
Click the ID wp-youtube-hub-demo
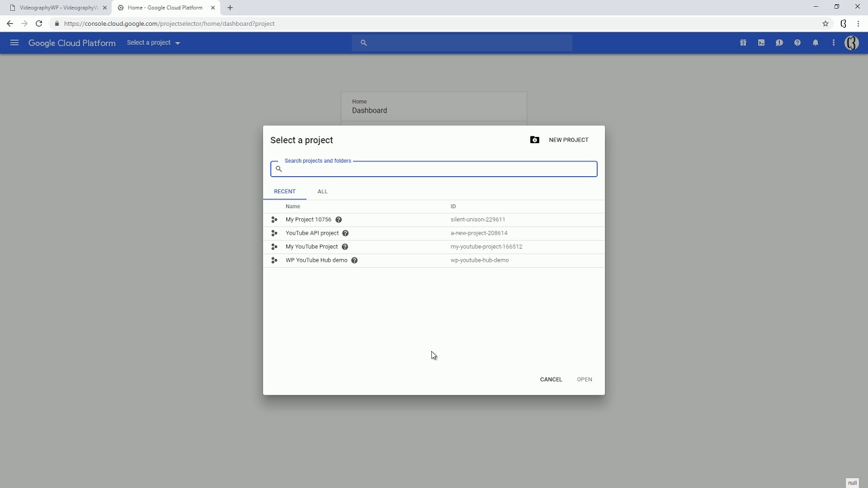479,260
